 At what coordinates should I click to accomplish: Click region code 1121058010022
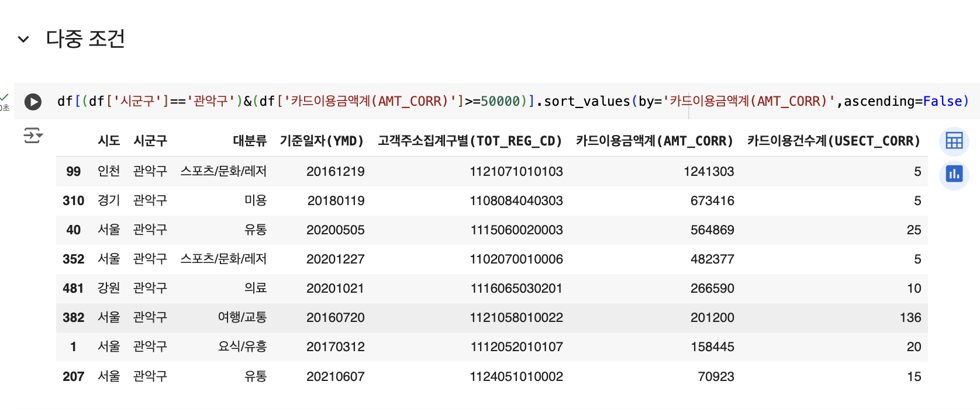[516, 317]
